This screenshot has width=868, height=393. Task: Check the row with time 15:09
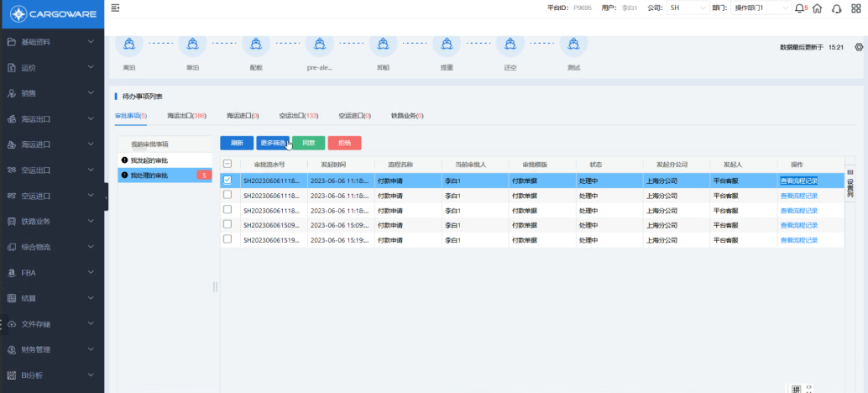[x=227, y=224]
